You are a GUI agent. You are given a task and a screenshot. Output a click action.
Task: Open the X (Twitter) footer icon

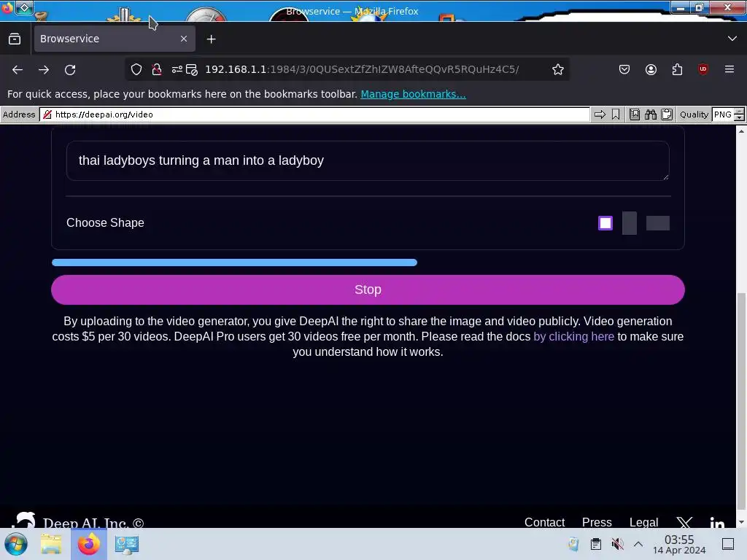(x=684, y=523)
